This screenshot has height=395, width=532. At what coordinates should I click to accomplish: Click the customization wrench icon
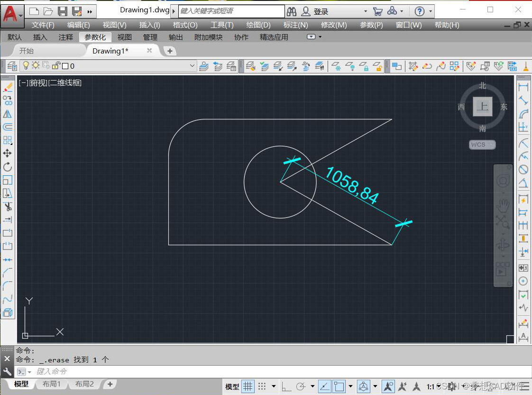point(7,372)
